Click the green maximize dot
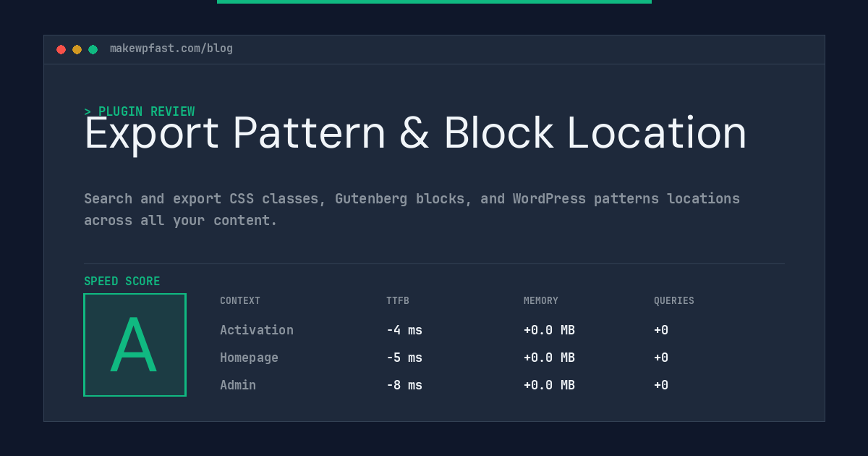868x456 pixels. click(x=93, y=49)
